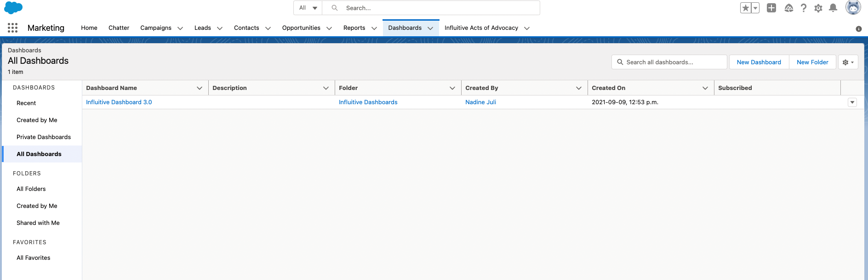Screen dimensions: 868x280
Task: Open the Setup gear in header
Action: [818, 8]
